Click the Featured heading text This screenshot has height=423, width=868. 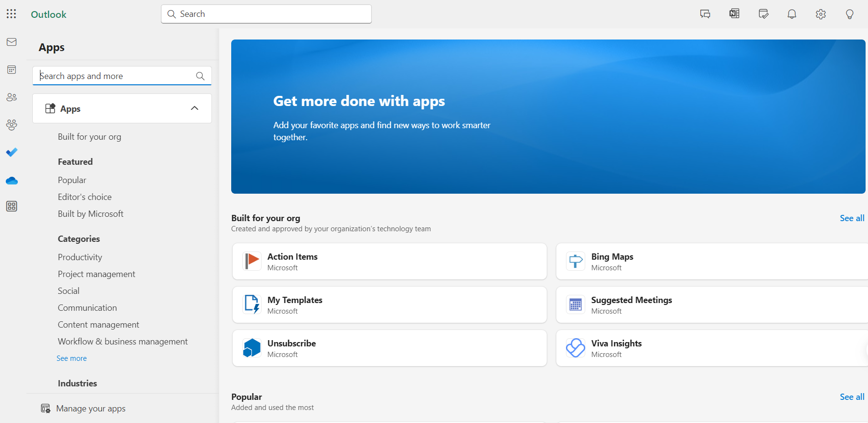tap(75, 162)
